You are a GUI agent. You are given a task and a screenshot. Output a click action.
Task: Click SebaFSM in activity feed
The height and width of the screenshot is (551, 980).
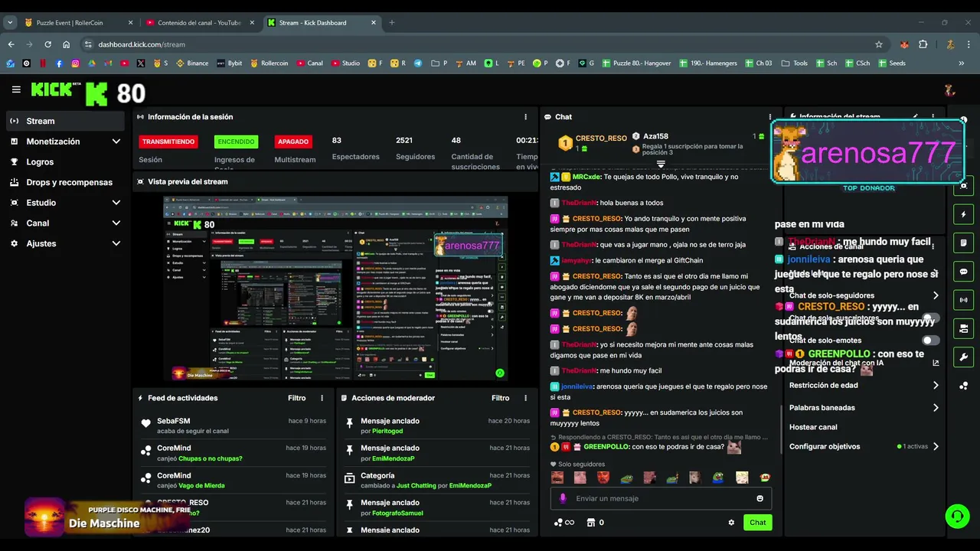[x=173, y=421]
